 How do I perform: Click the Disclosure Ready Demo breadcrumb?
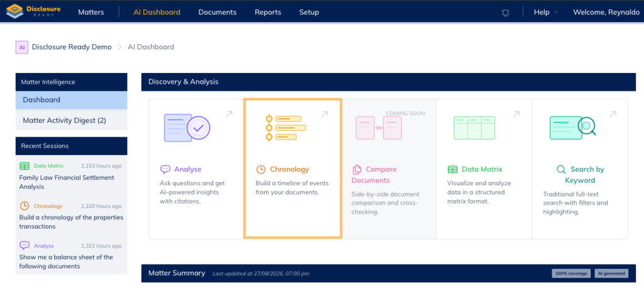(72, 47)
